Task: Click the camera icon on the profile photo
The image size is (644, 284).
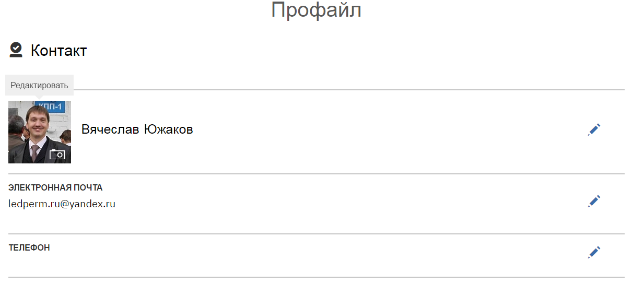Action: [57, 154]
